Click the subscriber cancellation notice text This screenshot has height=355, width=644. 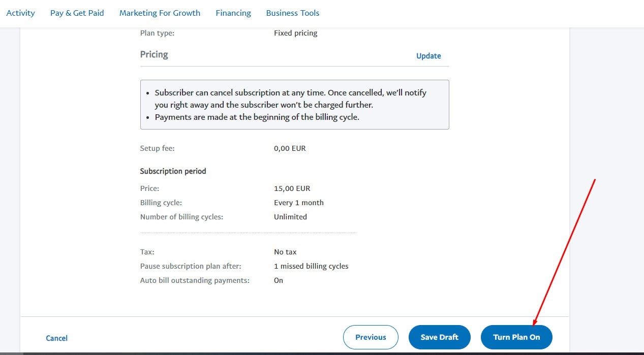click(x=290, y=99)
